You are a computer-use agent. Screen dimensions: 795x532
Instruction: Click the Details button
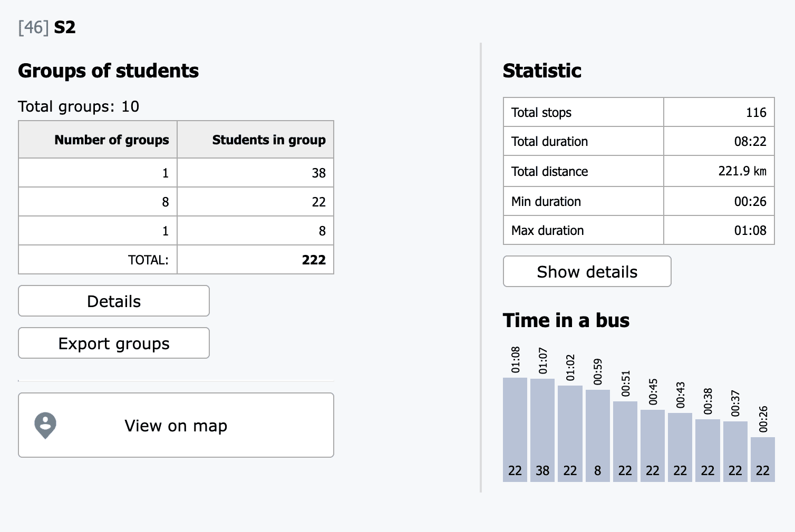pyautogui.click(x=114, y=301)
